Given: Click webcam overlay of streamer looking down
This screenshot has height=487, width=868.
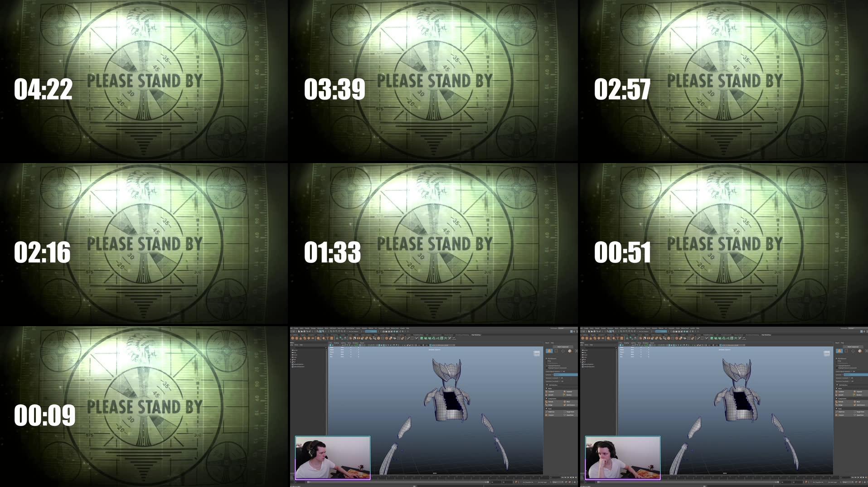Looking at the screenshot, I should (333, 458).
